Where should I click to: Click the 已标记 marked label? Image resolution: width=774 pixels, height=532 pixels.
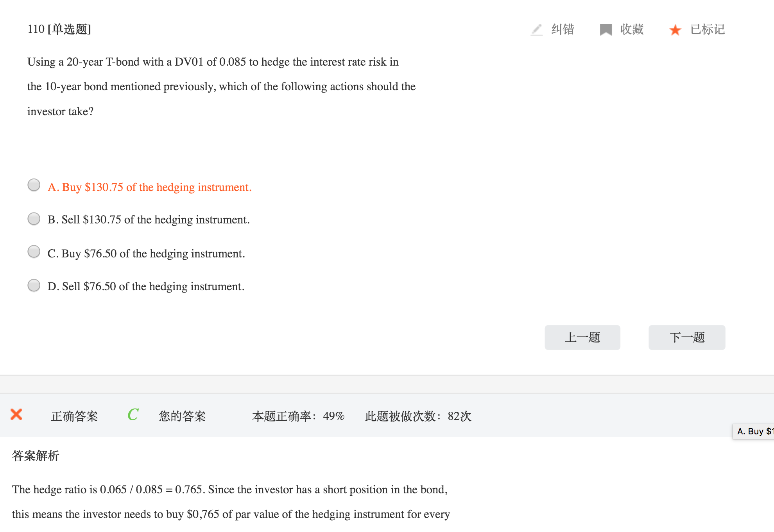click(708, 30)
